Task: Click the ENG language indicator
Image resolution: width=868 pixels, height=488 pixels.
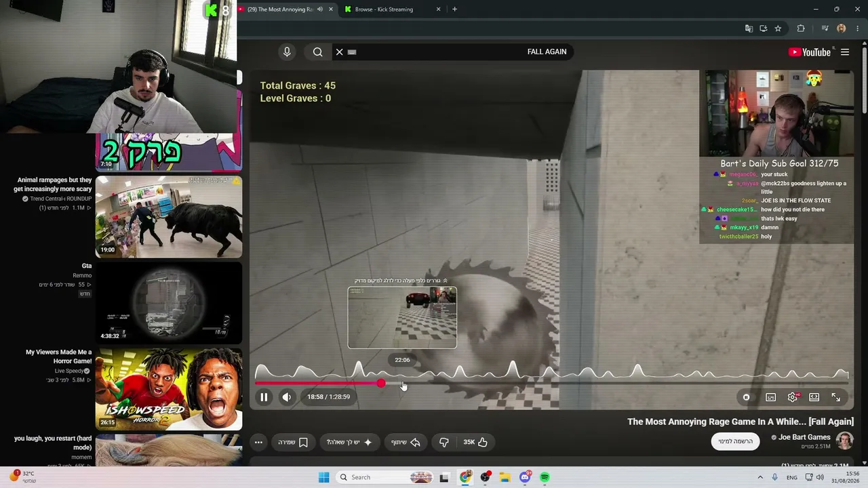Action: click(792, 477)
